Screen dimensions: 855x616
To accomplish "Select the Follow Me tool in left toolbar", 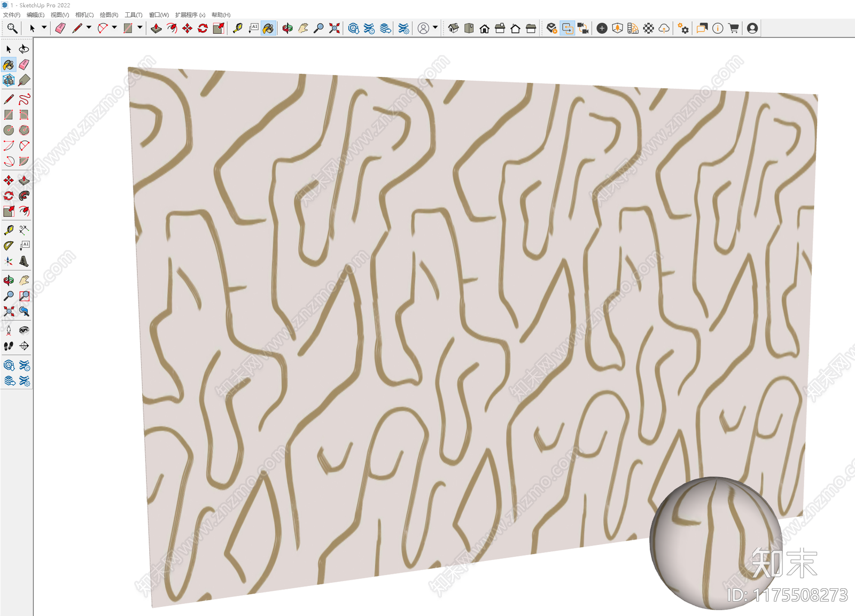I will click(24, 196).
